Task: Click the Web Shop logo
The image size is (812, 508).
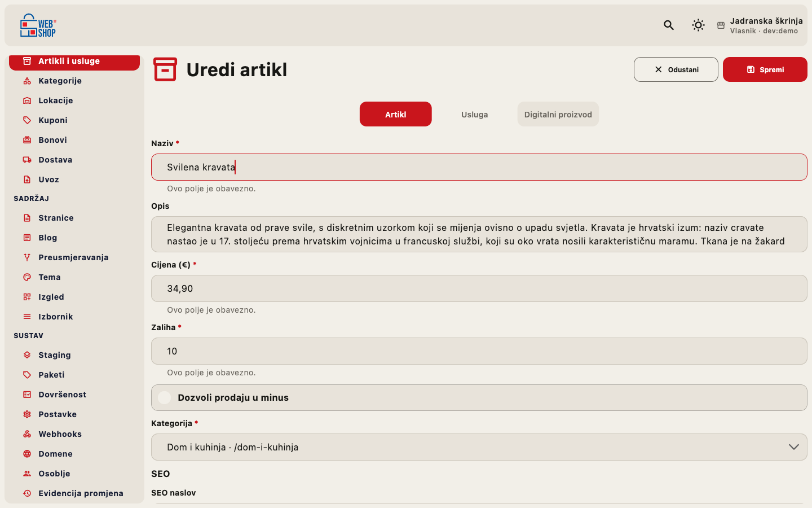Action: [38, 25]
